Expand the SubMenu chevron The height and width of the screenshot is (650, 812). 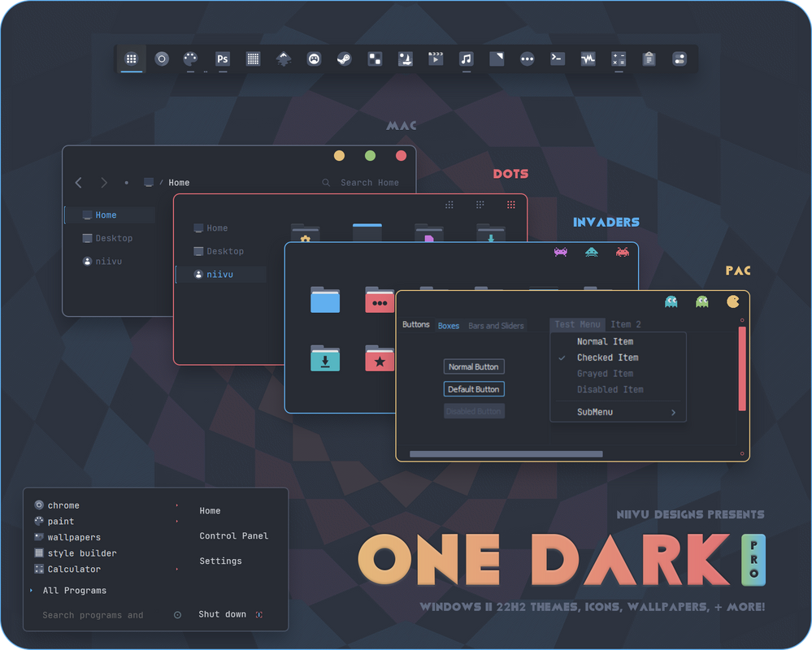point(673,413)
